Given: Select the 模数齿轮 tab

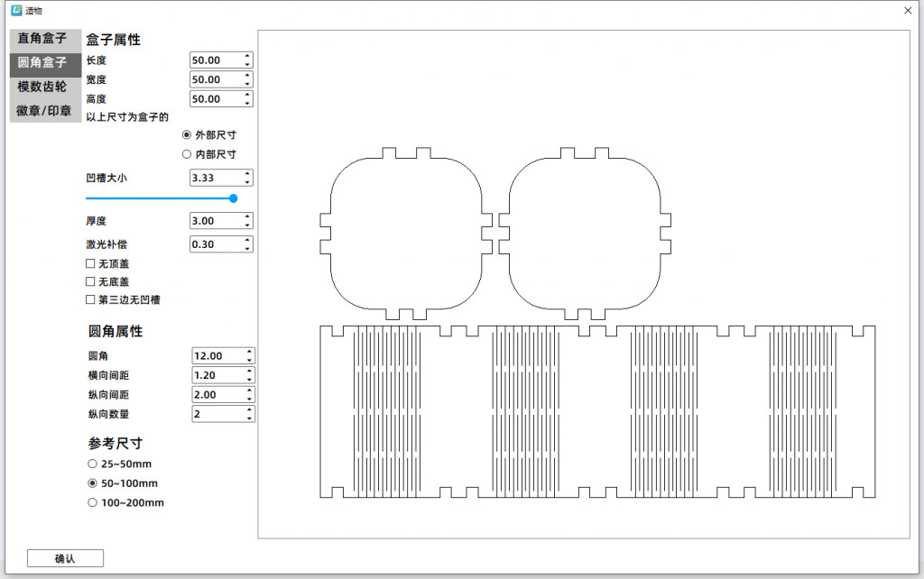Looking at the screenshot, I should point(42,87).
